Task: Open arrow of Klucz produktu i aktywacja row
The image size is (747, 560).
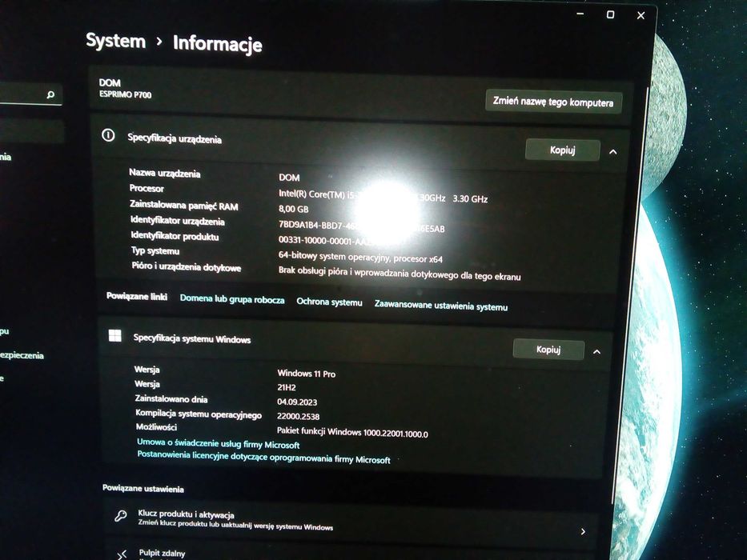Action: [583, 531]
